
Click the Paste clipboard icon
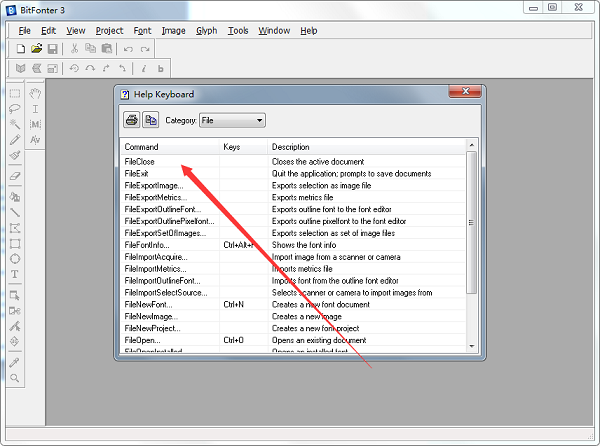(x=107, y=48)
